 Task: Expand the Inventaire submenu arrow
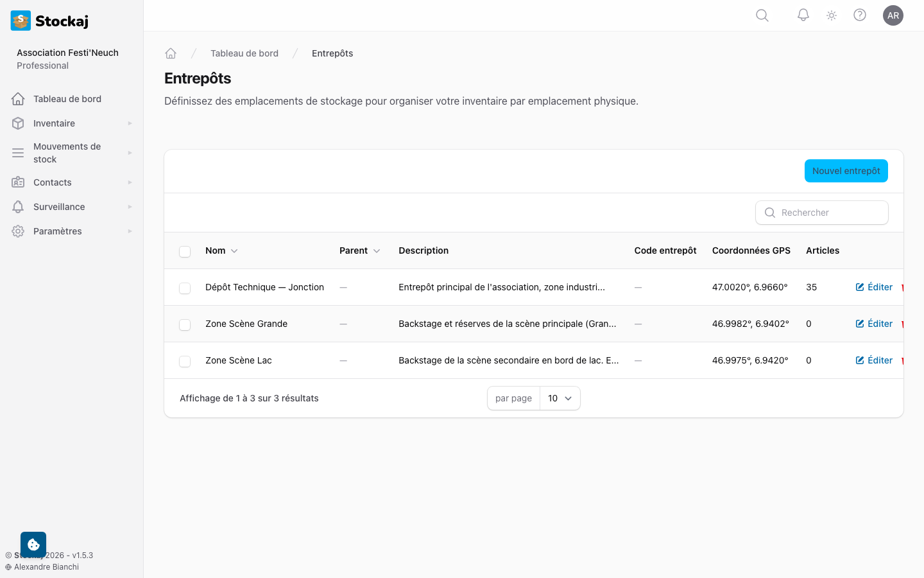coord(130,123)
